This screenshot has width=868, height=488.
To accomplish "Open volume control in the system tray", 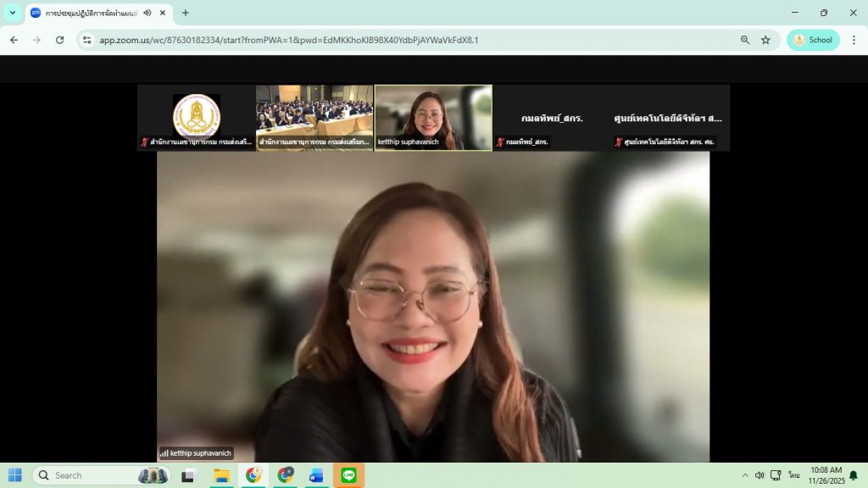I will (x=759, y=475).
